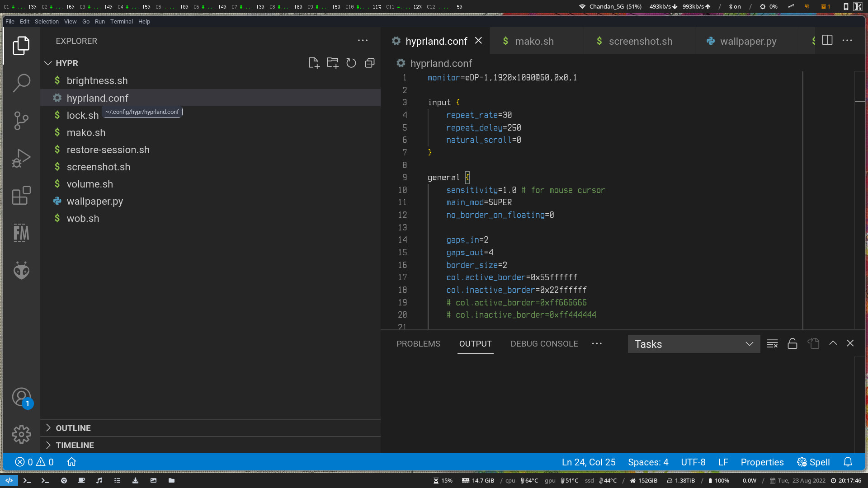The width and height of the screenshot is (868, 488).
Task: Toggle the Spell checker in the status bar
Action: (x=813, y=462)
